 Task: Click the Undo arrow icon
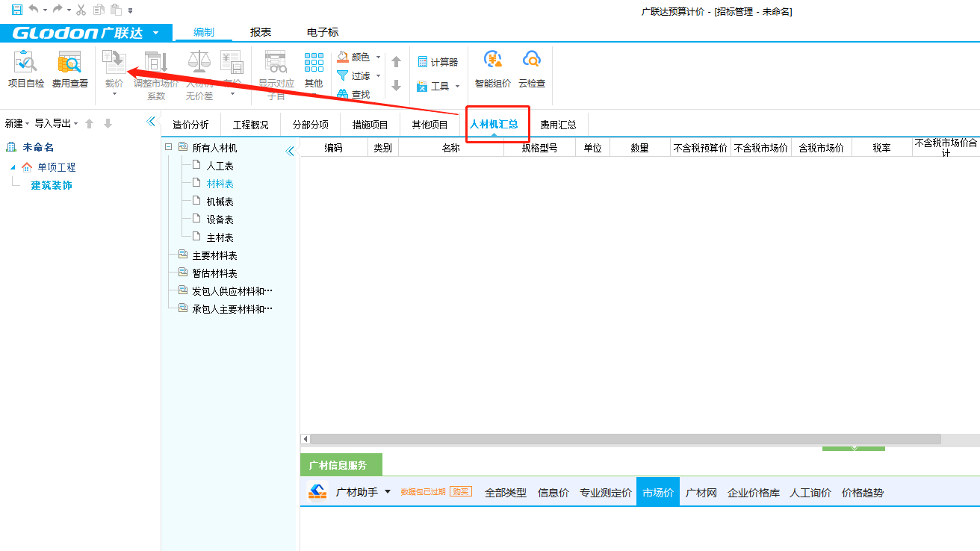33,10
